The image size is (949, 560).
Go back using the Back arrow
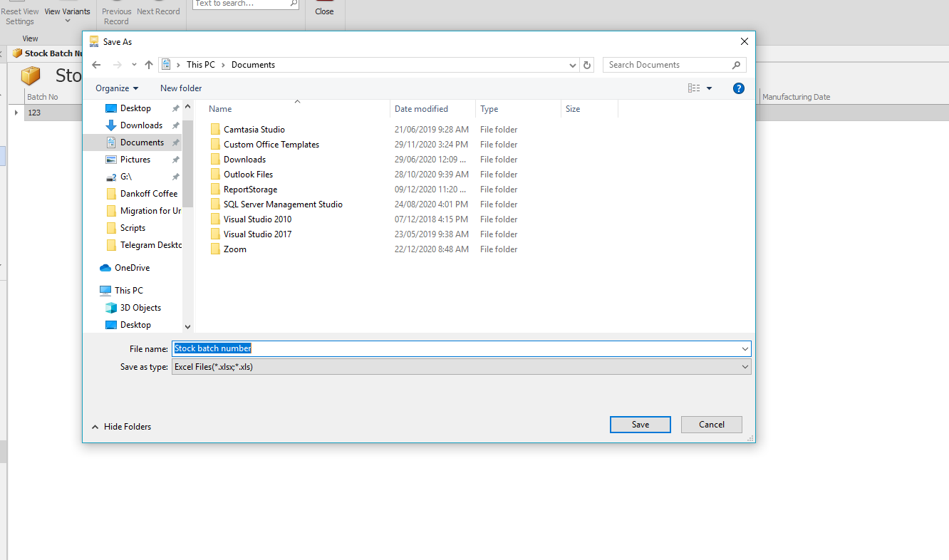pyautogui.click(x=97, y=65)
